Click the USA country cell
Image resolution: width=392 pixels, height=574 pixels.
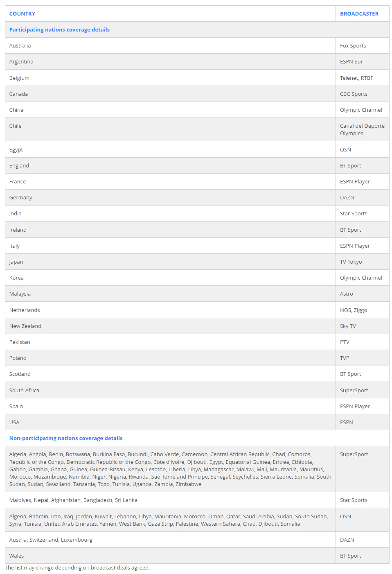coord(14,422)
